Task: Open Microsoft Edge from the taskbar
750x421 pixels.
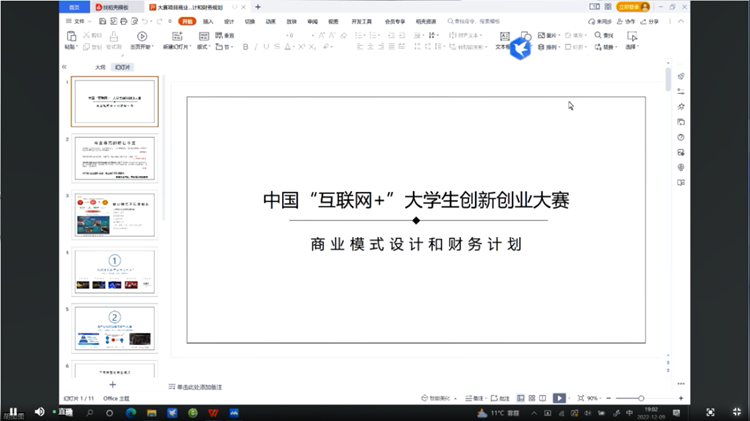Action: (131, 412)
